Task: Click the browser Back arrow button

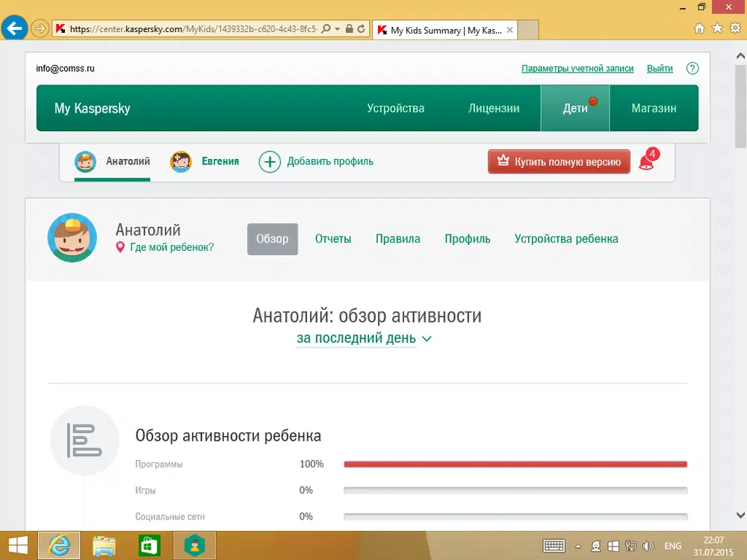Action: (14, 28)
